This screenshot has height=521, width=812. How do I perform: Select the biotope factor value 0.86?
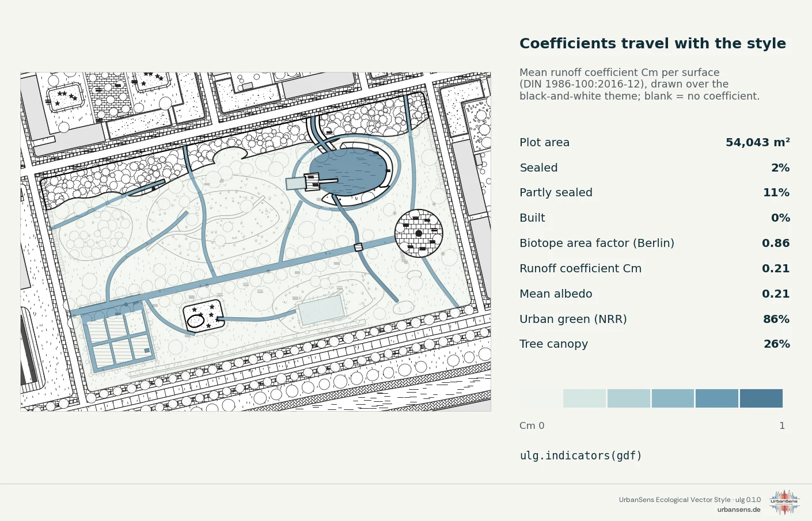point(776,244)
